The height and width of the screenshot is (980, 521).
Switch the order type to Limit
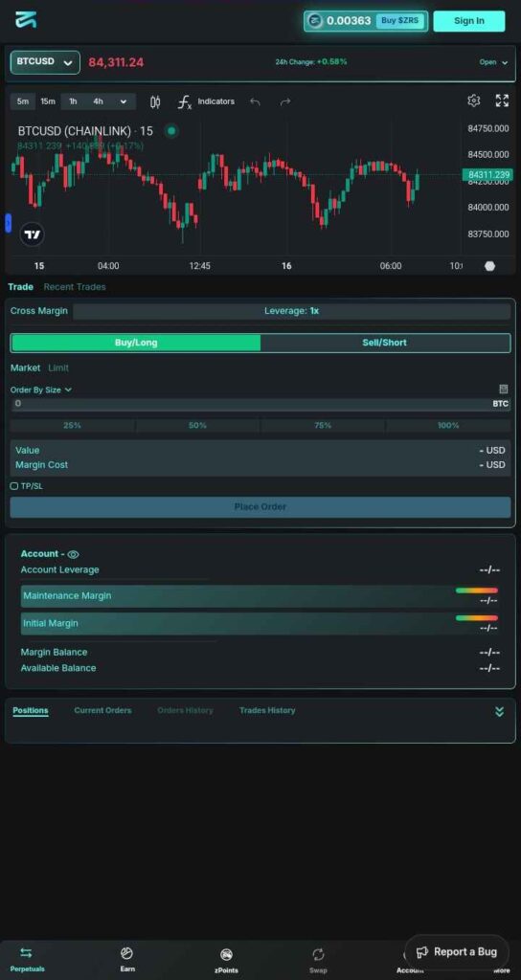[58, 368]
